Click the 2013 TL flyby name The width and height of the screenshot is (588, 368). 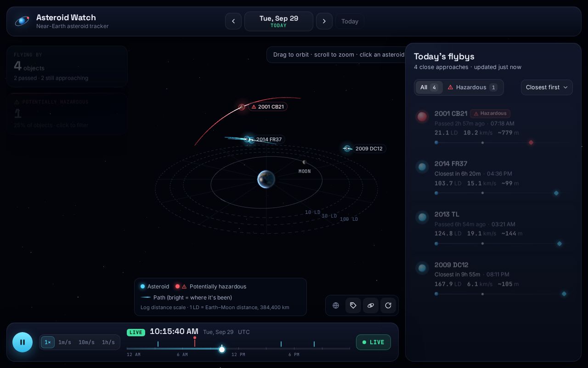click(447, 214)
